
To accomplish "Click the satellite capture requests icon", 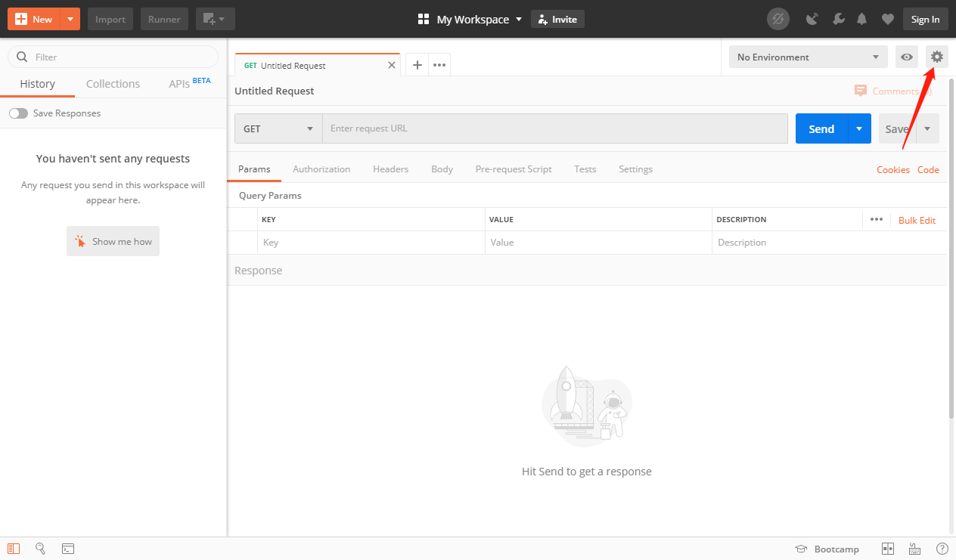I will click(812, 20).
